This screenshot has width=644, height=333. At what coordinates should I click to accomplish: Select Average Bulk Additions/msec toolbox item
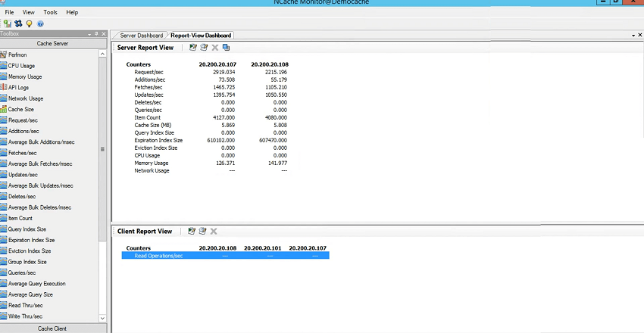tap(42, 142)
